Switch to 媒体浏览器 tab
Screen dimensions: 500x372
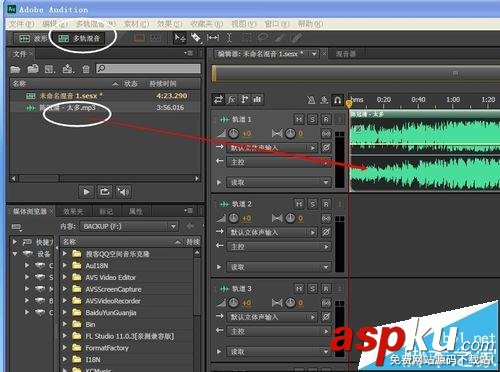30,211
